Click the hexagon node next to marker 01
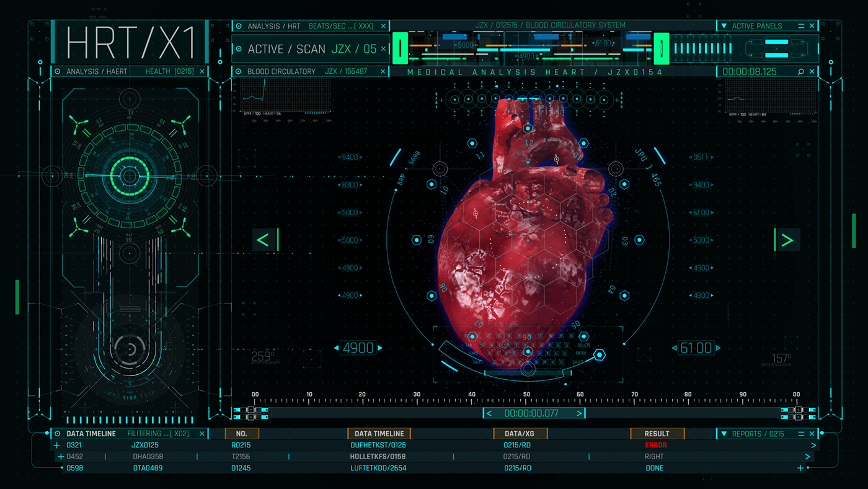868x489 pixels. click(585, 143)
